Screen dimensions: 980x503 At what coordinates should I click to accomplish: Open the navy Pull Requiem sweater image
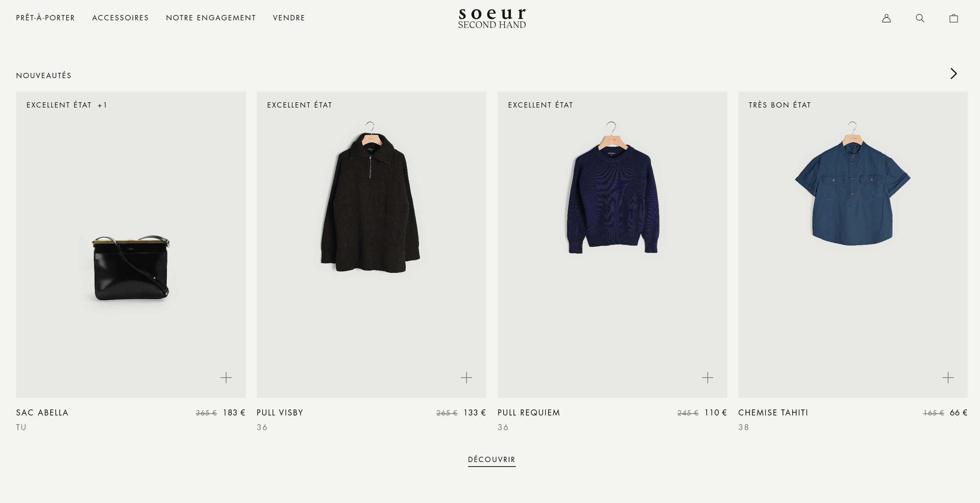click(x=612, y=188)
